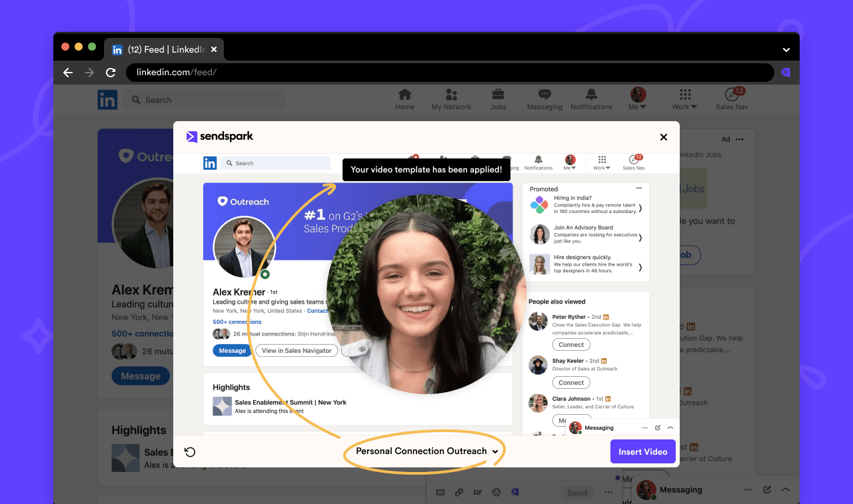Open the emoji picker in message composer
This screenshot has height=504, width=853.
[x=496, y=493]
